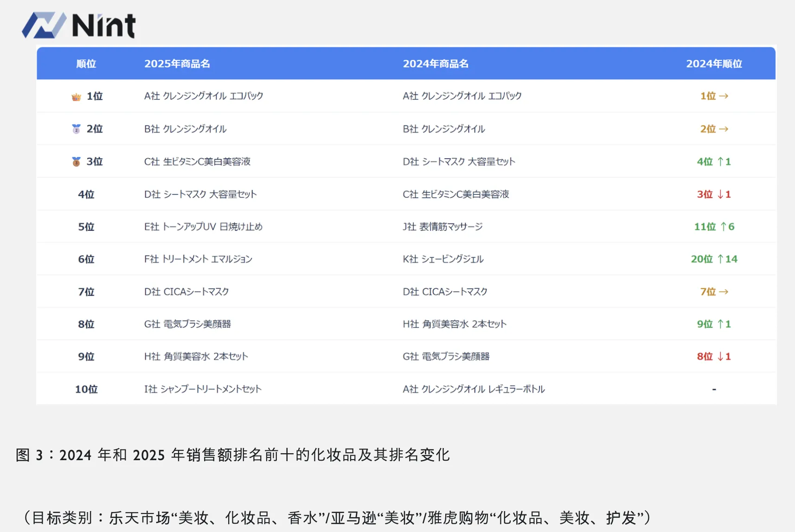Click the orange "7位 →" 2024 rank
This screenshot has height=532, width=795.
714,291
